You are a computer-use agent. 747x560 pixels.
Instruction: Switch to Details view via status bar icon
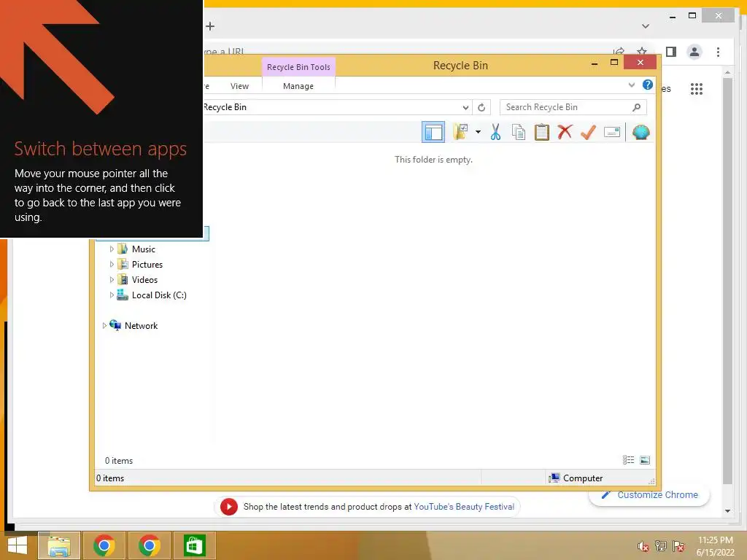point(628,459)
